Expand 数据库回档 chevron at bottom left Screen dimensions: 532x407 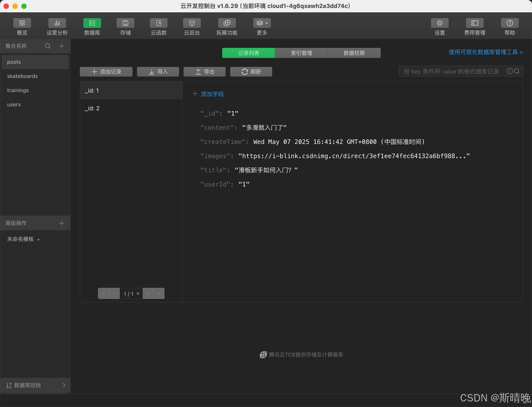tap(64, 385)
